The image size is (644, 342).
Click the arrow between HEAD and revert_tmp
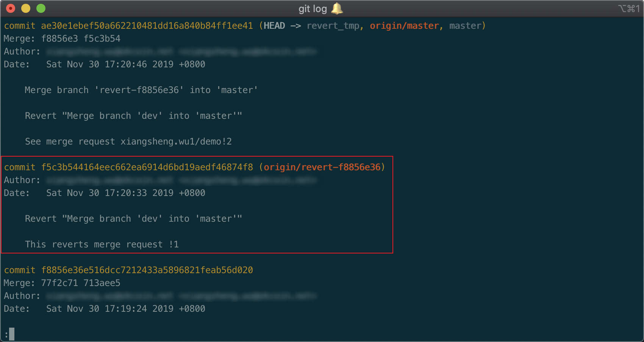click(296, 25)
